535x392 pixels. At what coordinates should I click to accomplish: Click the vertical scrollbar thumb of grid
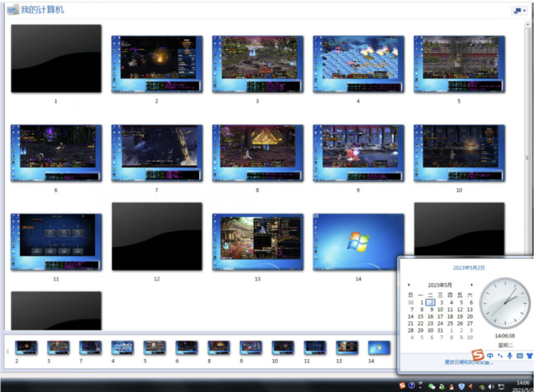528,157
